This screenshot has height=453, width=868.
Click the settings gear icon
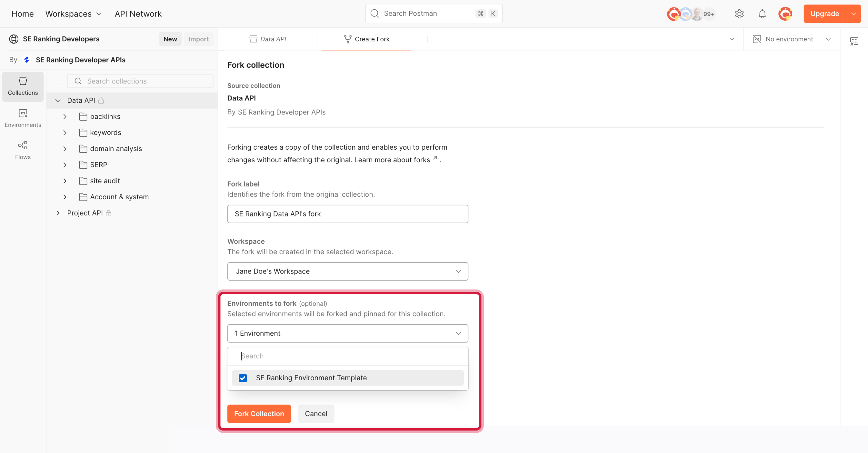click(x=739, y=14)
